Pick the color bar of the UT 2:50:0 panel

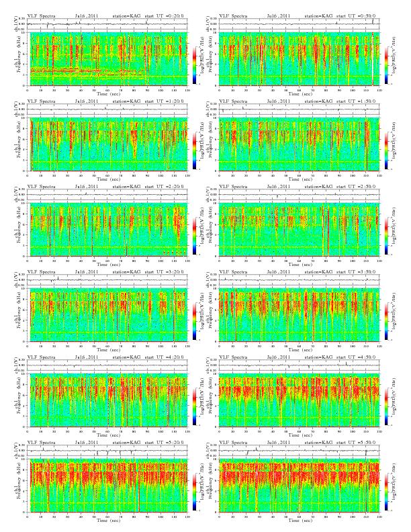(x=387, y=236)
